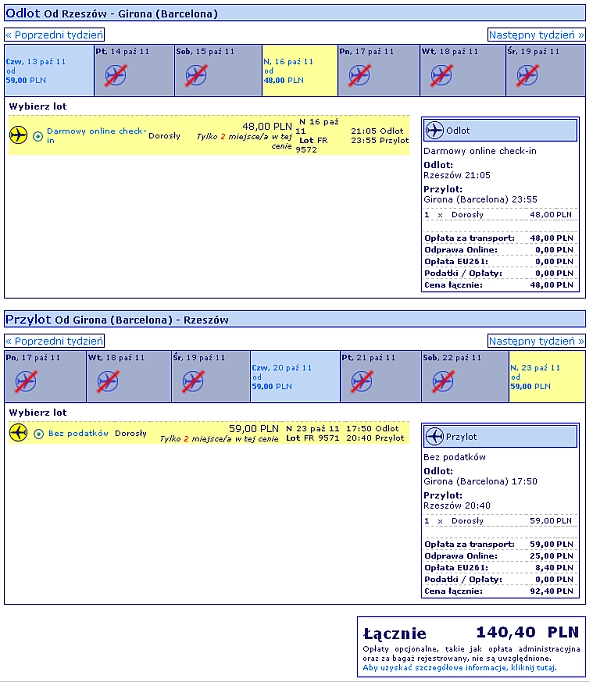Click plane icon in Przylot summary header

pos(435,436)
